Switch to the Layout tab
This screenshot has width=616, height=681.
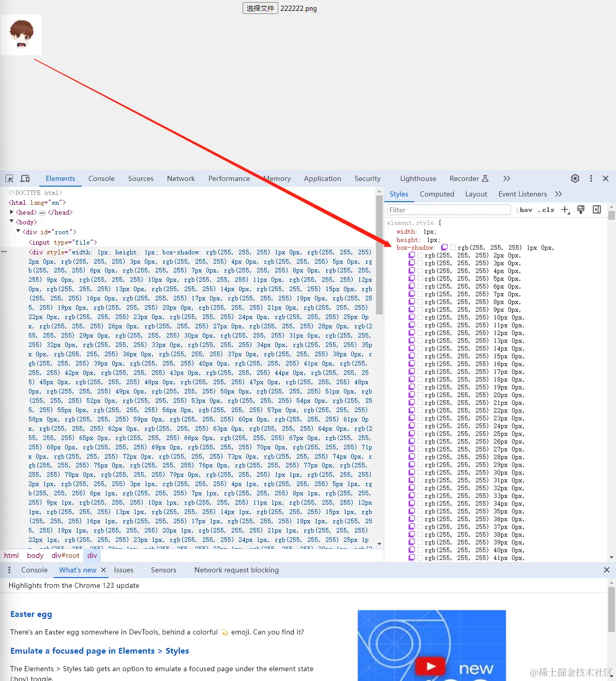[476, 194]
